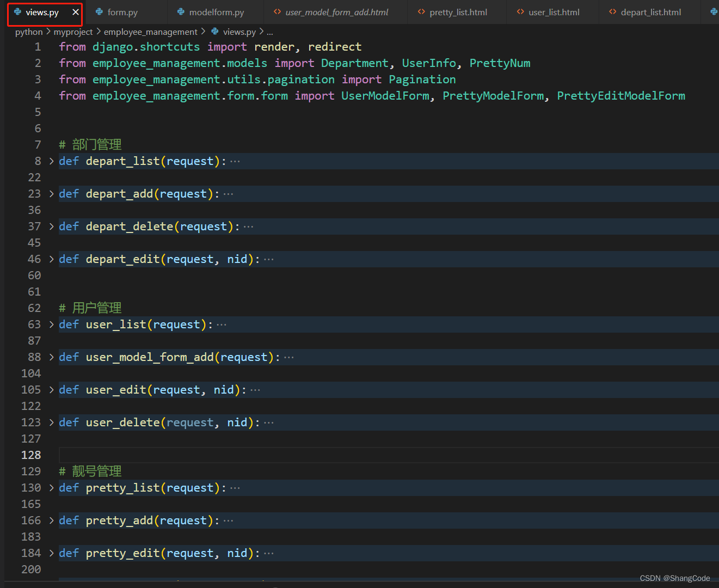The width and height of the screenshot is (719, 588).
Task: Click django.shortcuts on line 1
Action: (146, 47)
